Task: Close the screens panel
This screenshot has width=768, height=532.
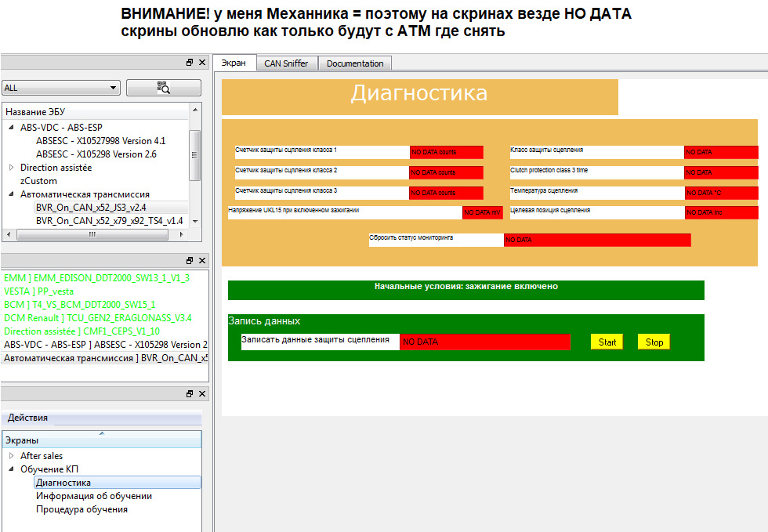Action: [202, 393]
